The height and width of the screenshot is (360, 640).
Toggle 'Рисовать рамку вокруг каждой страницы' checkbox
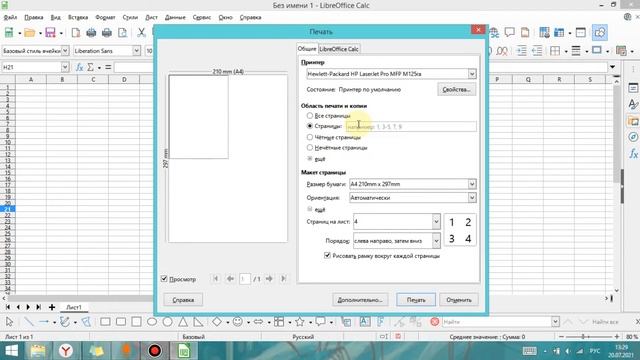point(327,256)
